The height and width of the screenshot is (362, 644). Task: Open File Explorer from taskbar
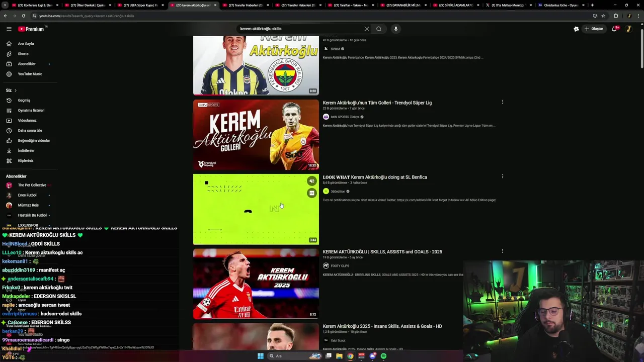[x=339, y=356]
